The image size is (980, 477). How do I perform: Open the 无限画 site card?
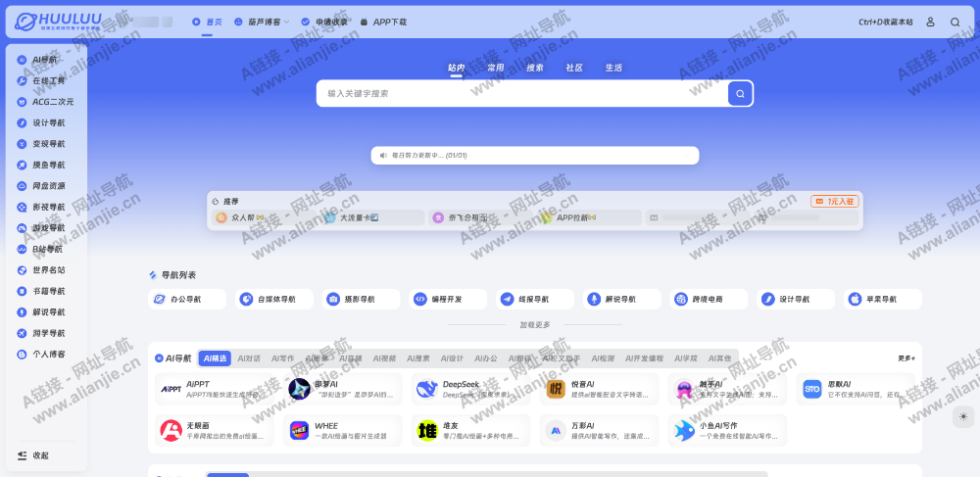(215, 430)
